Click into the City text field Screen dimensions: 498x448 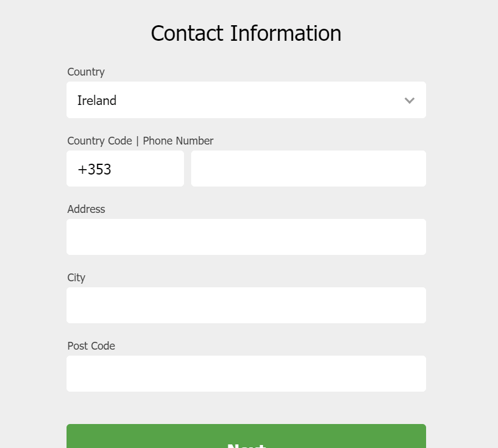pyautogui.click(x=246, y=305)
